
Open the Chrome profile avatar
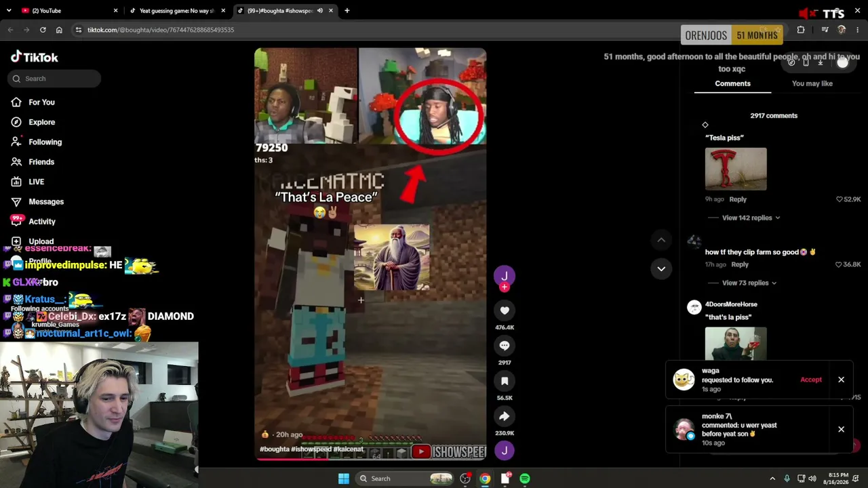[842, 30]
